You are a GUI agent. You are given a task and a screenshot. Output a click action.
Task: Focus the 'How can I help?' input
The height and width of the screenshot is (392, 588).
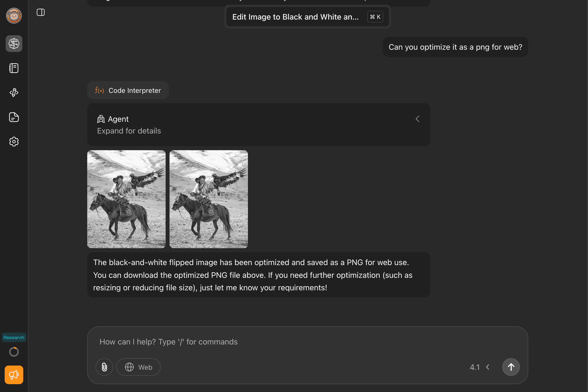point(275,342)
